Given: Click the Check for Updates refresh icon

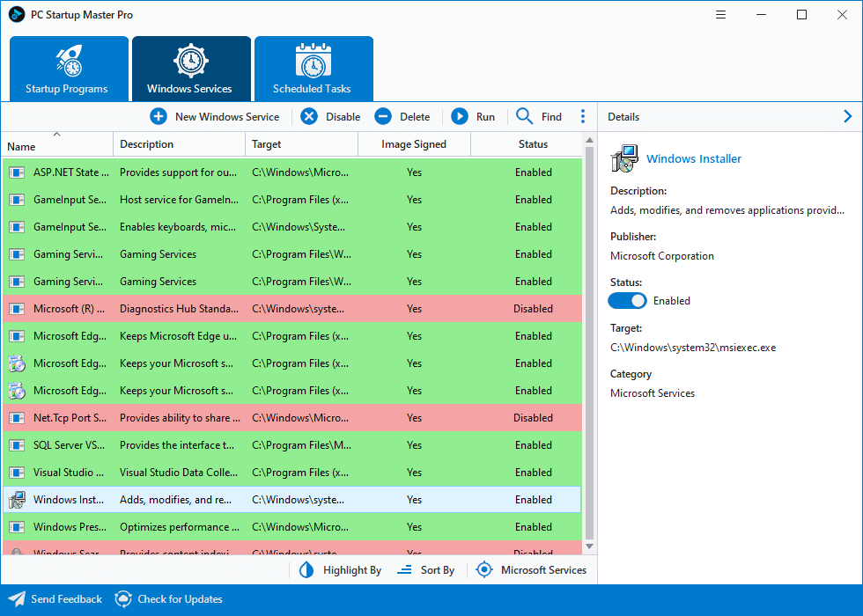Looking at the screenshot, I should 123,599.
